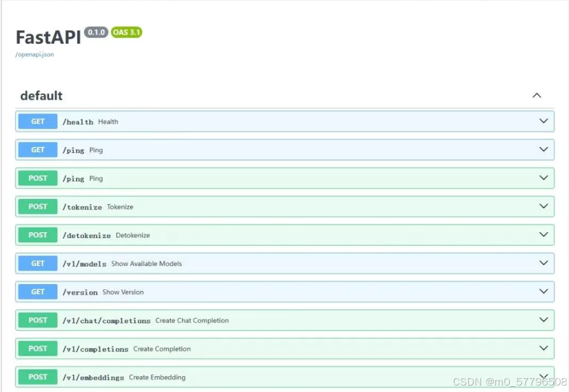Screen dimensions: 569x392
Task: Click the Create Embedding description
Action: pyautogui.click(x=157, y=377)
